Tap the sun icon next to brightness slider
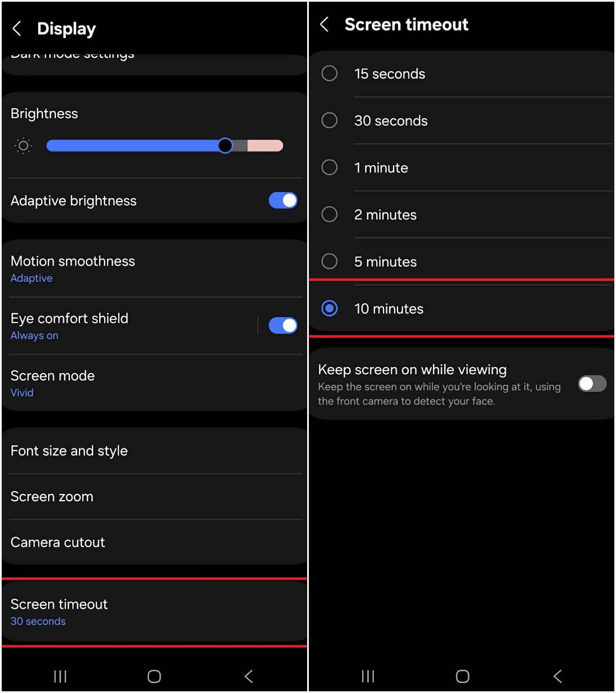The image size is (616, 693). [23, 146]
